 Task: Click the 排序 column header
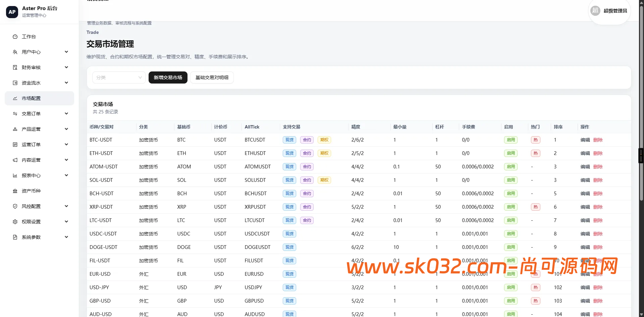pos(558,127)
